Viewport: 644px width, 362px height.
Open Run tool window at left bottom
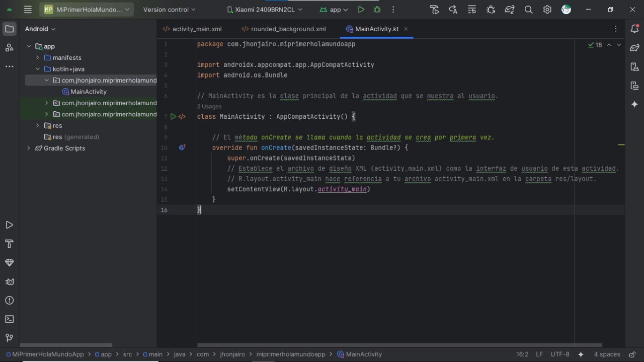9,225
